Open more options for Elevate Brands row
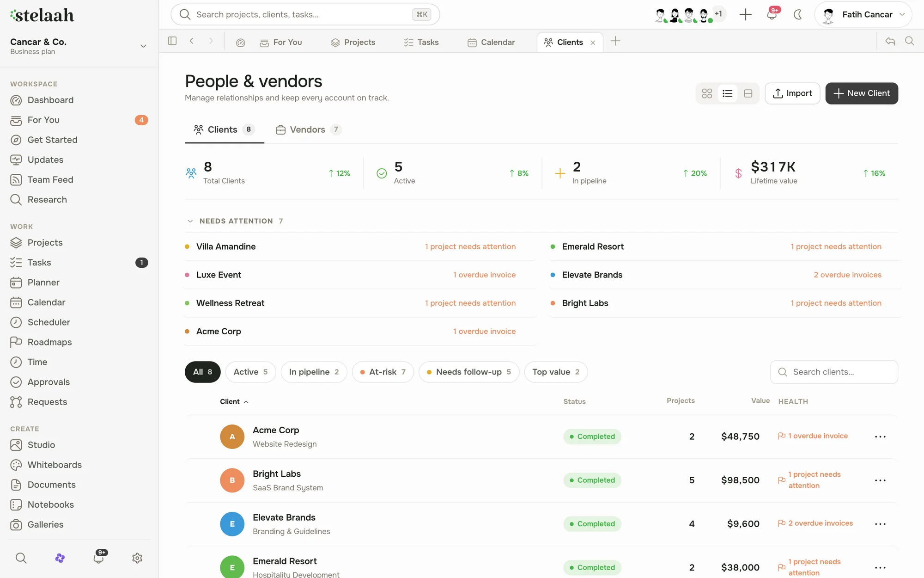Viewport: 924px width, 578px height. pyautogui.click(x=880, y=524)
